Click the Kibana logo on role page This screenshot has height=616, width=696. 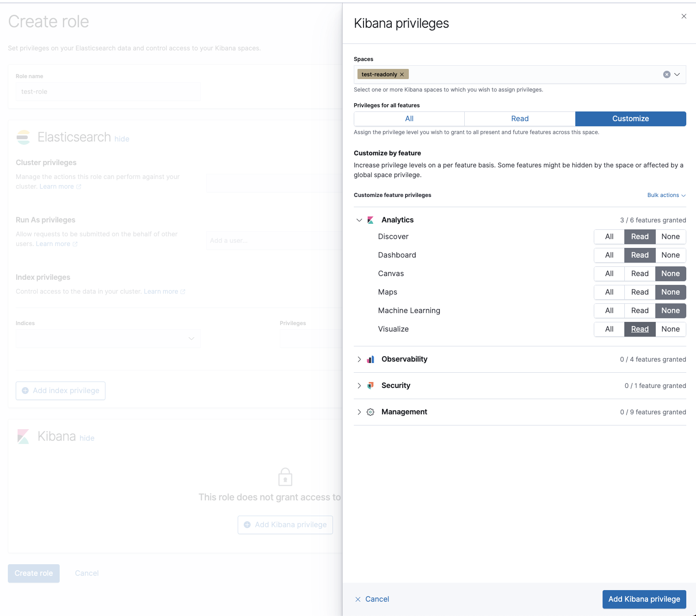(x=23, y=437)
